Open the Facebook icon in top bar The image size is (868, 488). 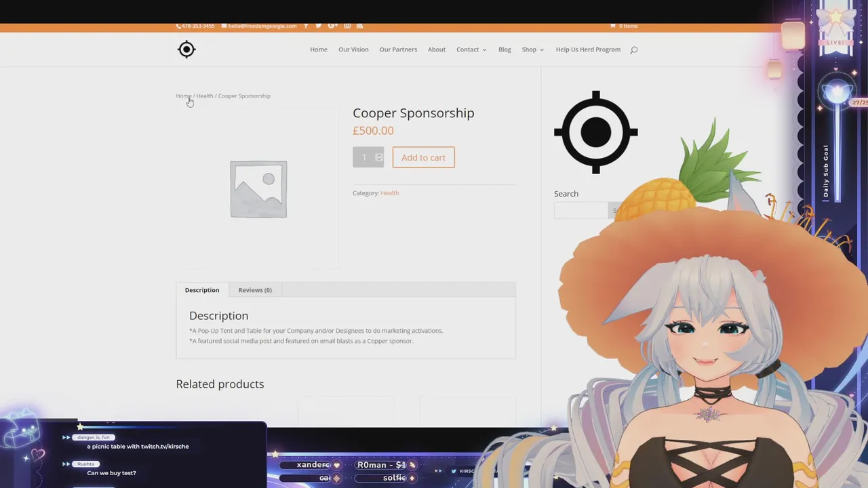[306, 26]
